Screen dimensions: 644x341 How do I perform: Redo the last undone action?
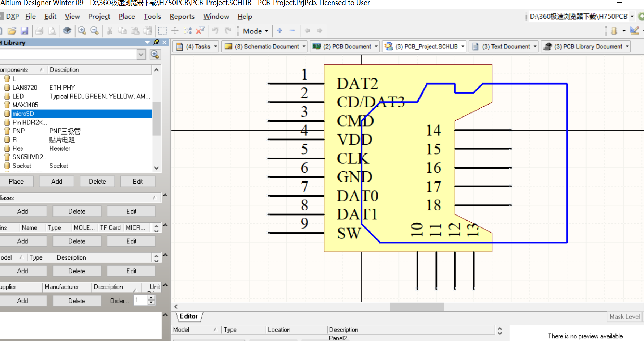click(228, 31)
